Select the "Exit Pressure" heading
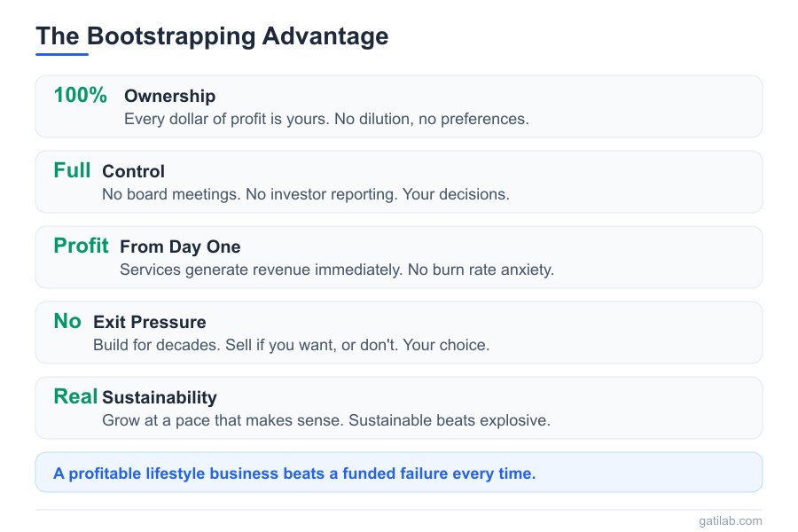798x532 pixels. [x=149, y=322]
